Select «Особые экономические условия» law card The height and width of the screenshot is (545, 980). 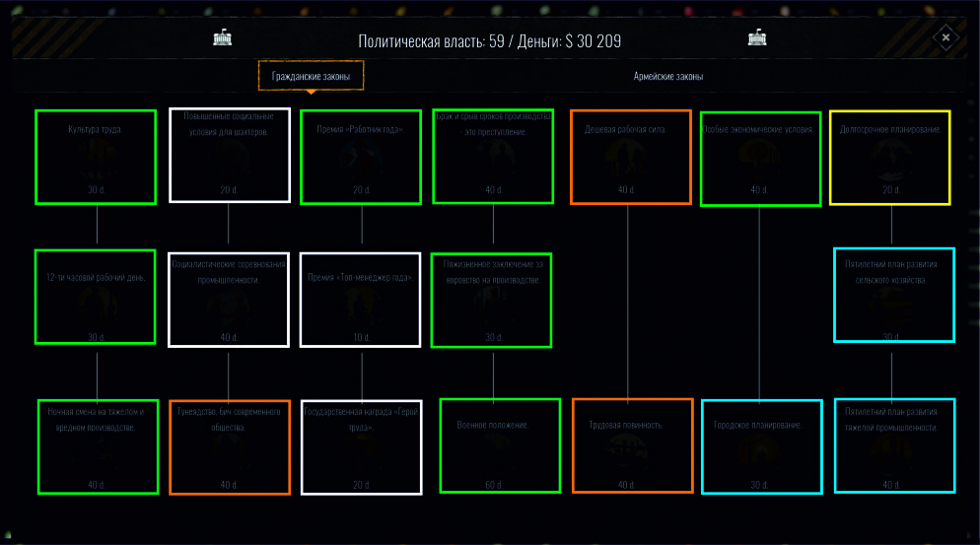tap(760, 159)
